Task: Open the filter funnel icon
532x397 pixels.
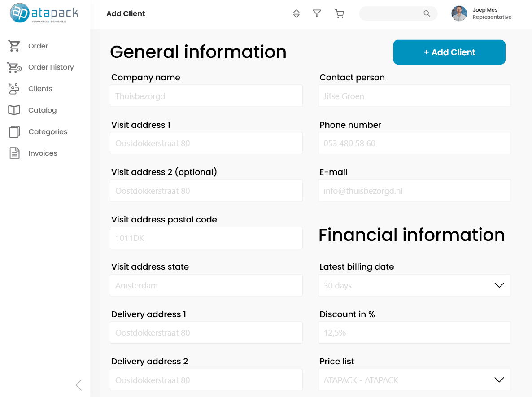Action: tap(317, 14)
